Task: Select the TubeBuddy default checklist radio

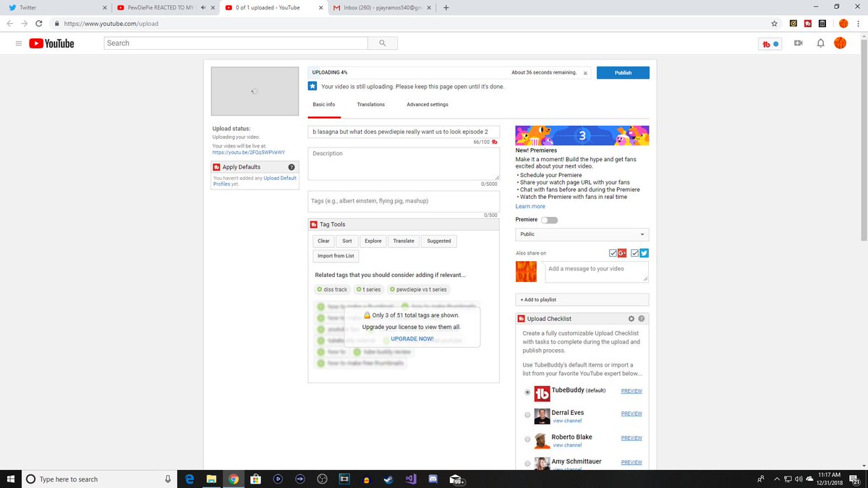Action: (527, 392)
